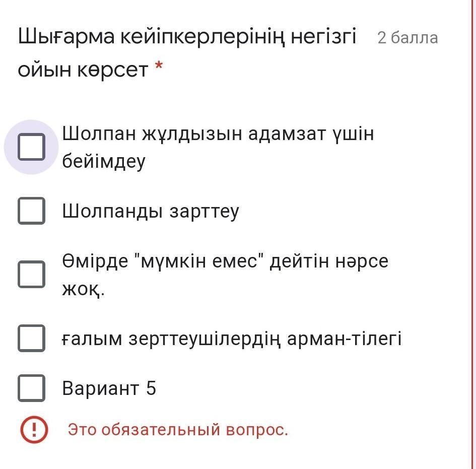This screenshot has width=476, height=469.
Task: Click the red required asterisk
Action: point(159,65)
